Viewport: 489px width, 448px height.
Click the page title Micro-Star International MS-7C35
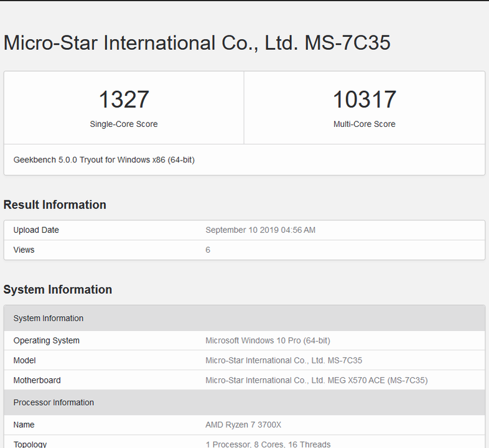tap(197, 43)
